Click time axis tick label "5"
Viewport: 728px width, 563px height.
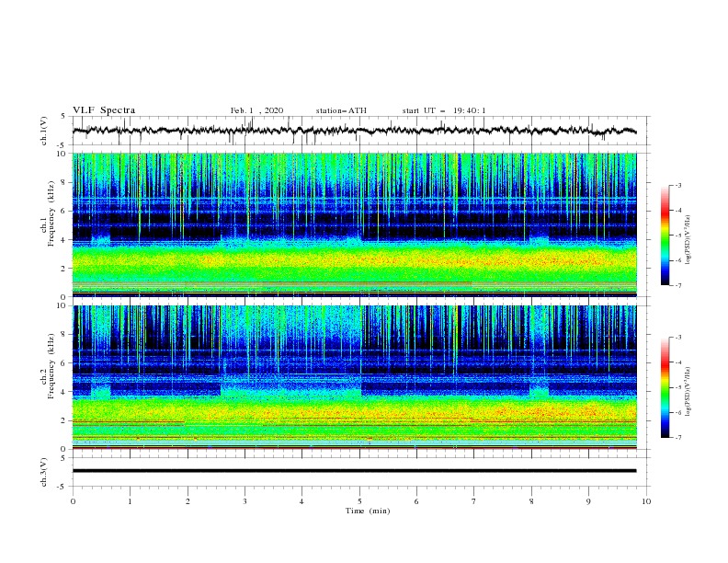pyautogui.click(x=359, y=501)
